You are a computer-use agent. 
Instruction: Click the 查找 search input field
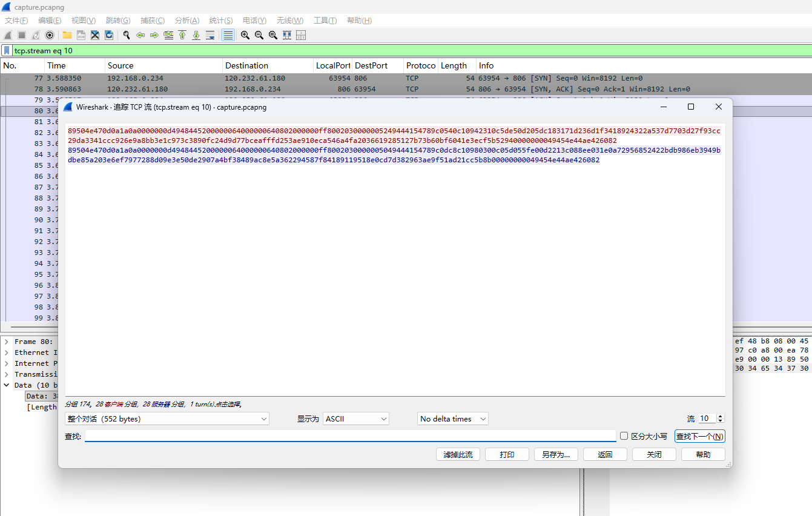[x=350, y=436]
